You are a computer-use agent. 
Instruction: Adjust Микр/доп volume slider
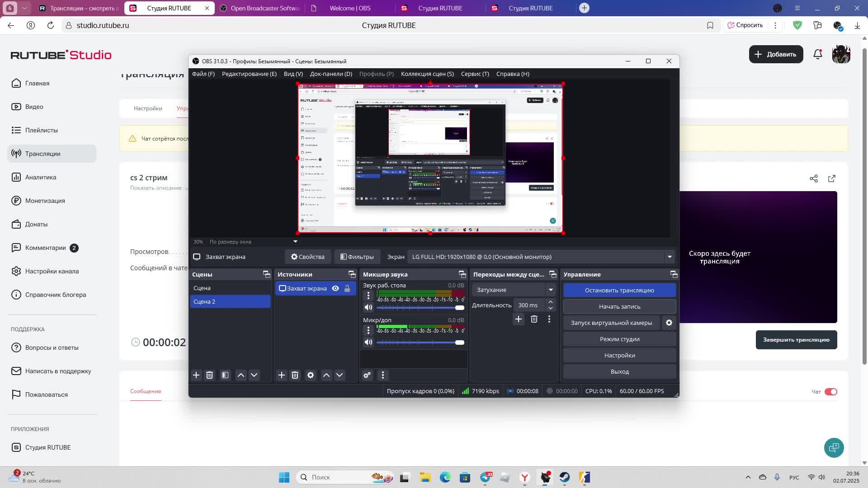pos(420,343)
